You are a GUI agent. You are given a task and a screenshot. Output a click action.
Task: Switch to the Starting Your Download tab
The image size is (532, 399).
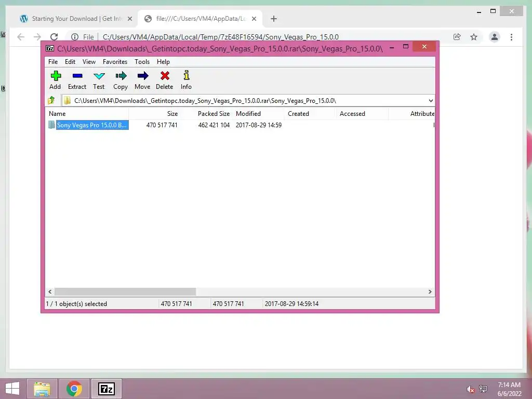click(76, 19)
